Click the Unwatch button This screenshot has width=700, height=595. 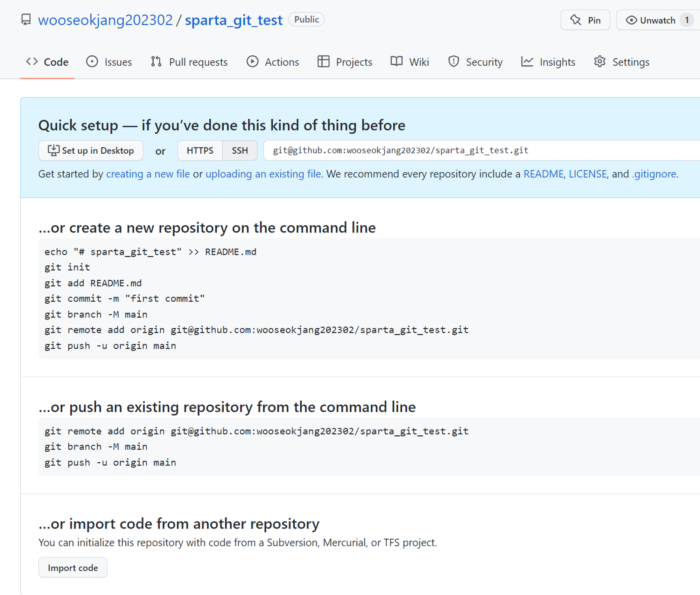658,20
